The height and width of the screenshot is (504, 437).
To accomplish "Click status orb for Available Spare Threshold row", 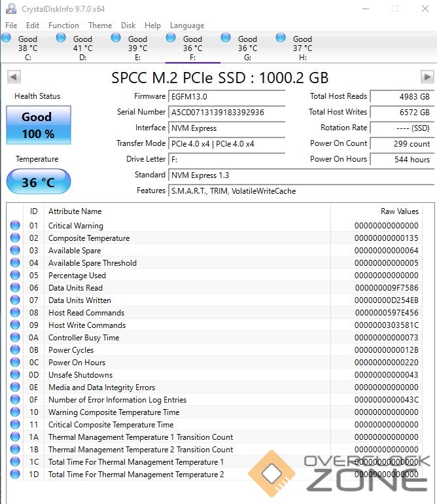I will click(15, 262).
